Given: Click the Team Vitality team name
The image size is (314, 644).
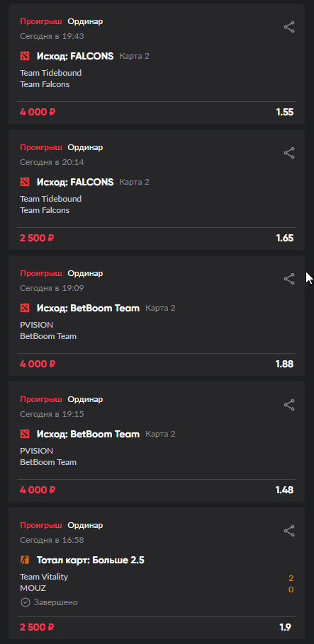Looking at the screenshot, I should point(44,577).
